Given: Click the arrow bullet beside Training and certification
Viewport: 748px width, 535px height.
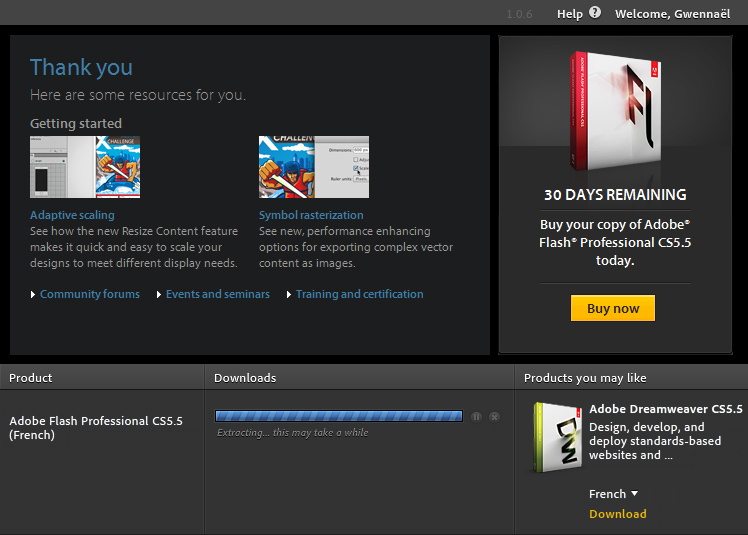Looking at the screenshot, I should click(x=289, y=295).
